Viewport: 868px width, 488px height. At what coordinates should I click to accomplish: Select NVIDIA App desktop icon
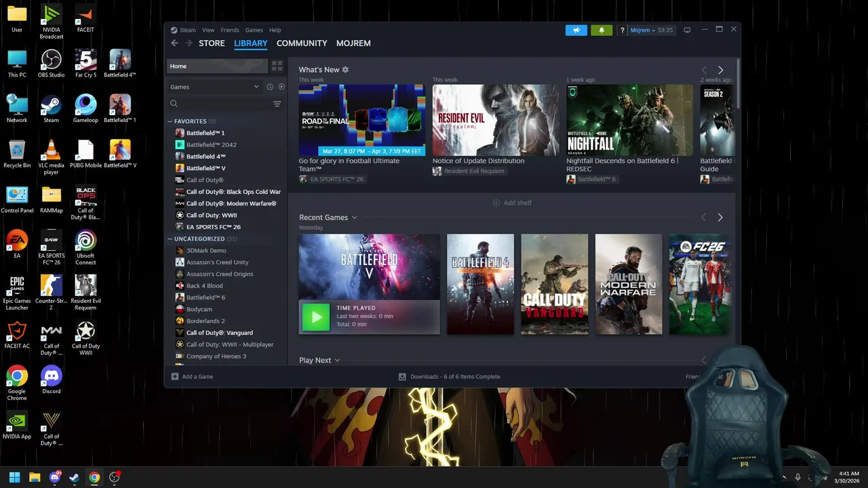click(17, 425)
